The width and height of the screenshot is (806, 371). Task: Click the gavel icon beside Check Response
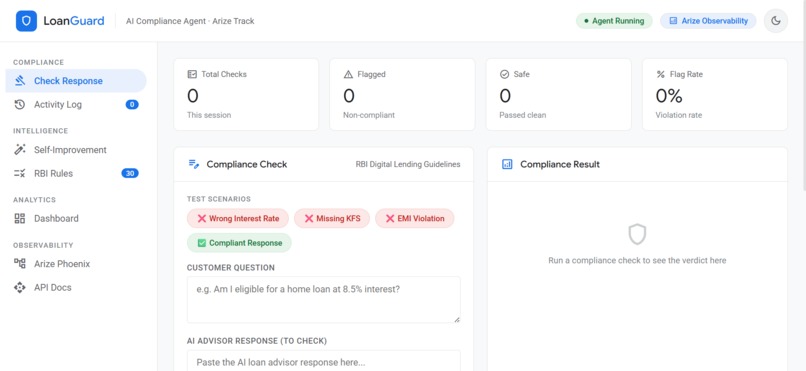tap(20, 81)
